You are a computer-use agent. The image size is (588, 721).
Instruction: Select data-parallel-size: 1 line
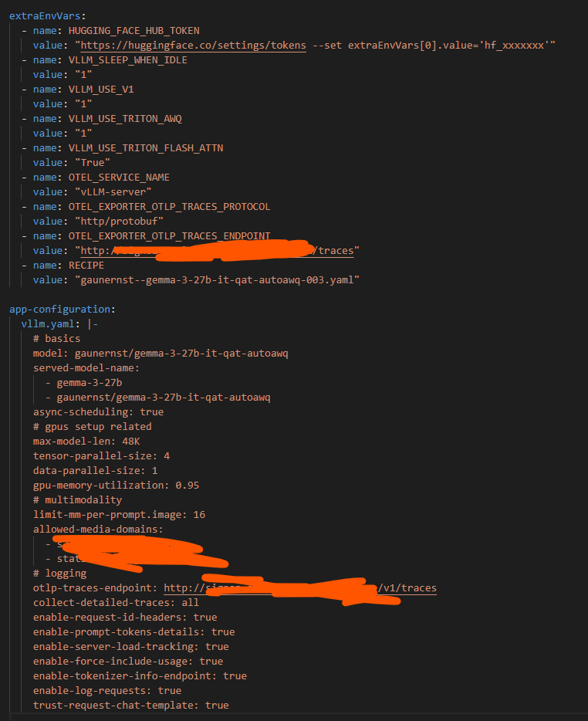tap(95, 471)
